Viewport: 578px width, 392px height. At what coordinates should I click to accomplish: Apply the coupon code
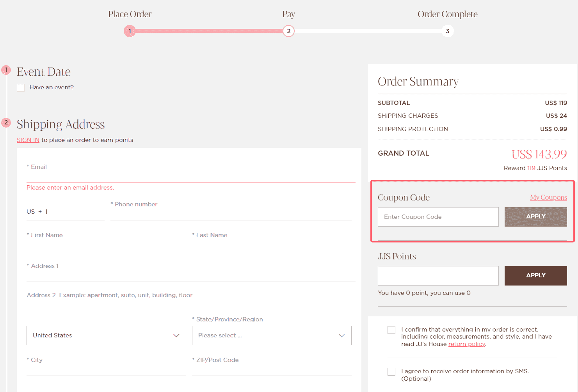pos(535,217)
